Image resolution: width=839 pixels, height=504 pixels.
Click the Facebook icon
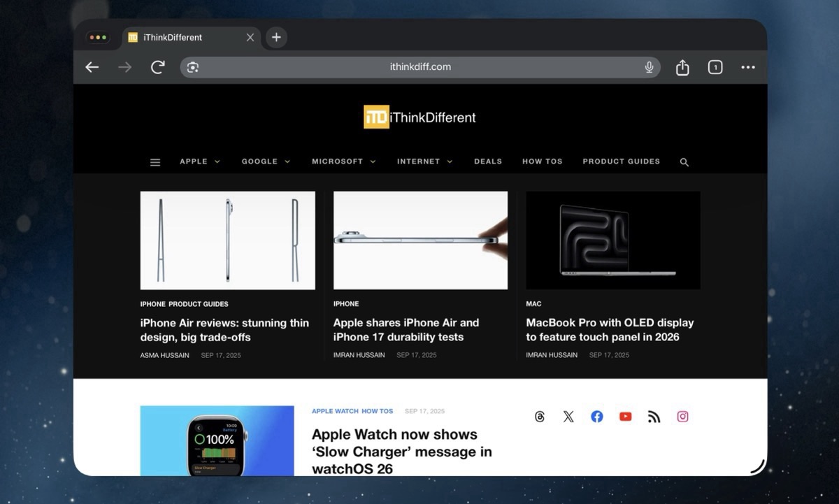point(596,416)
